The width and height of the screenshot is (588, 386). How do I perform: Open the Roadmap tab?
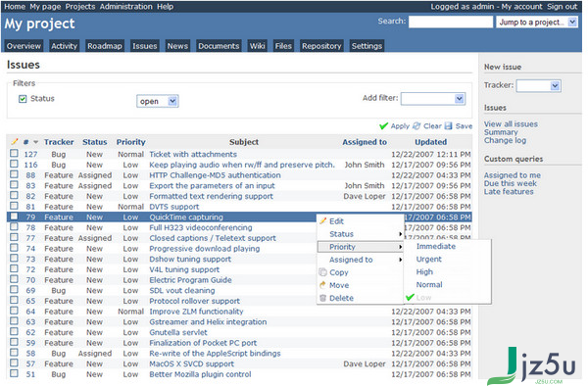pos(105,46)
